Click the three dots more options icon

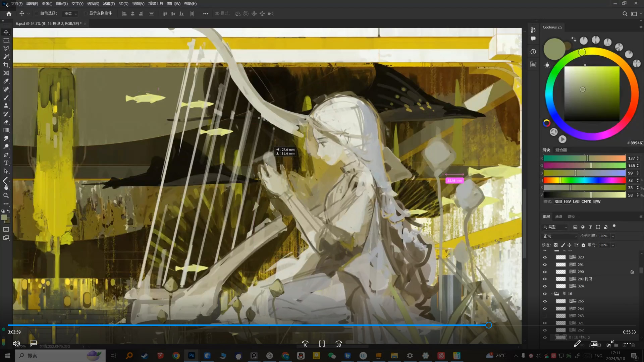click(206, 14)
